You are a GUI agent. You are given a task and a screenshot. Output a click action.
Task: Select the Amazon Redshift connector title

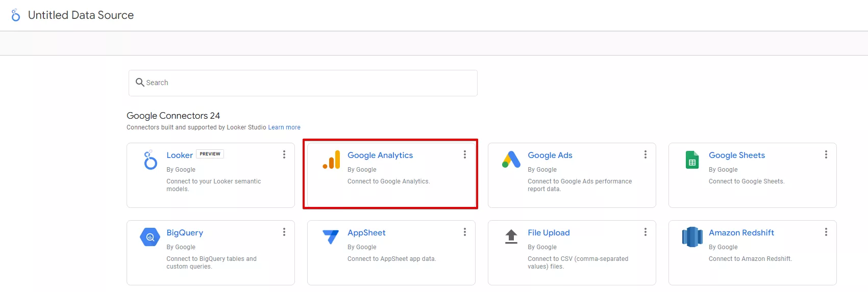tap(741, 233)
